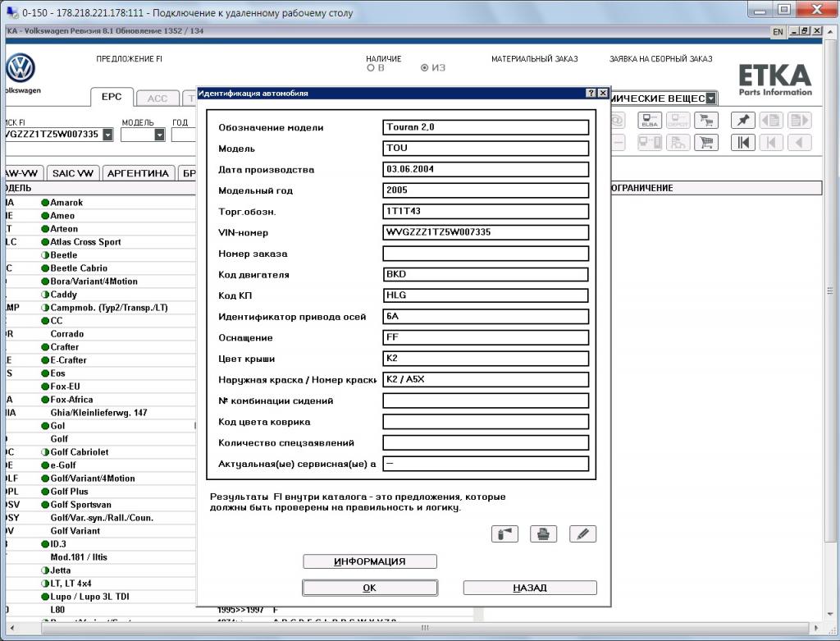Image resolution: width=840 pixels, height=641 pixels.
Task: Select the 'ИЗ' availability radio button
Action: (425, 68)
